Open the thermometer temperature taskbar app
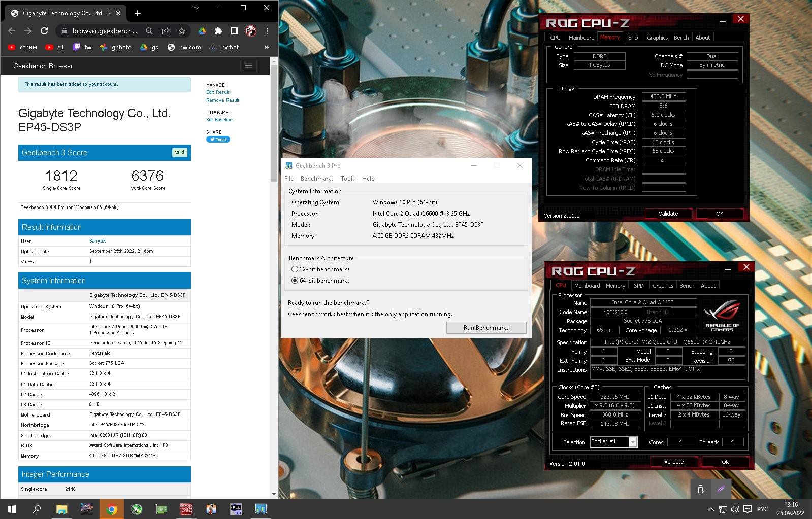Viewport: 812px width, 519px height. coord(211,509)
